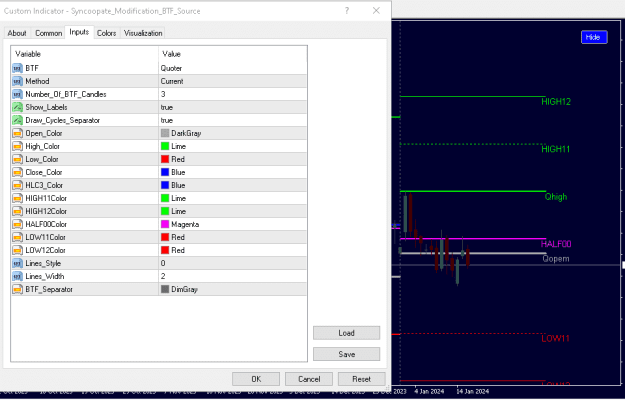Click the HIGH11Color lime swatch
Screen dimensions: 625x400
tap(165, 198)
